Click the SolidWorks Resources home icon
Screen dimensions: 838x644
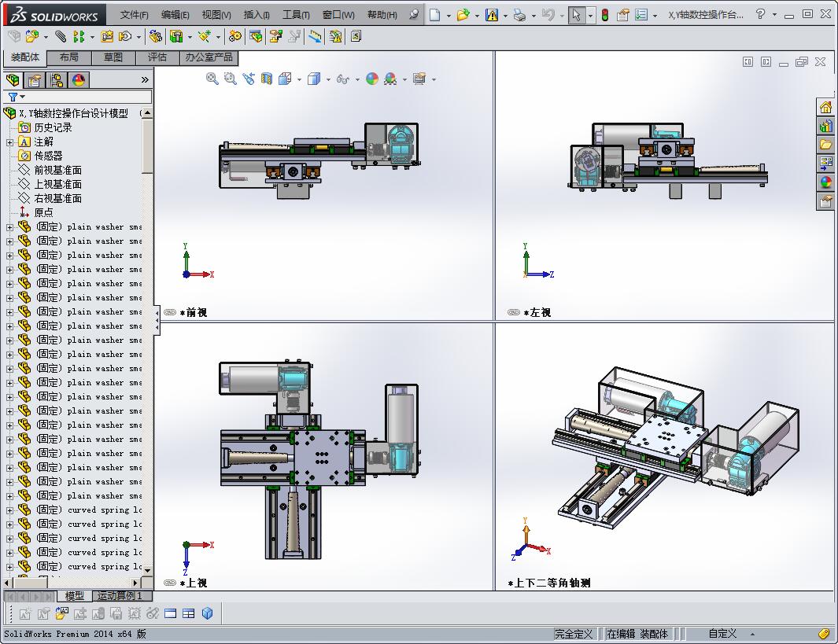(825, 108)
